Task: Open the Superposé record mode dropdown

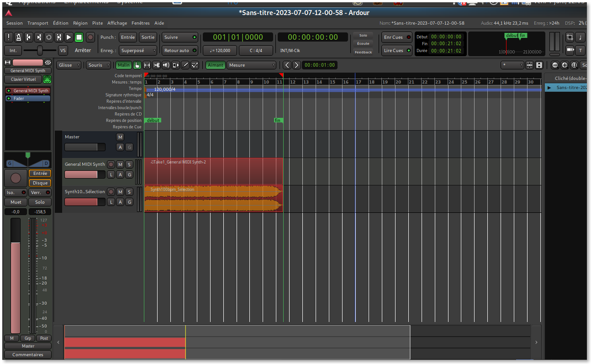Action: pos(138,51)
